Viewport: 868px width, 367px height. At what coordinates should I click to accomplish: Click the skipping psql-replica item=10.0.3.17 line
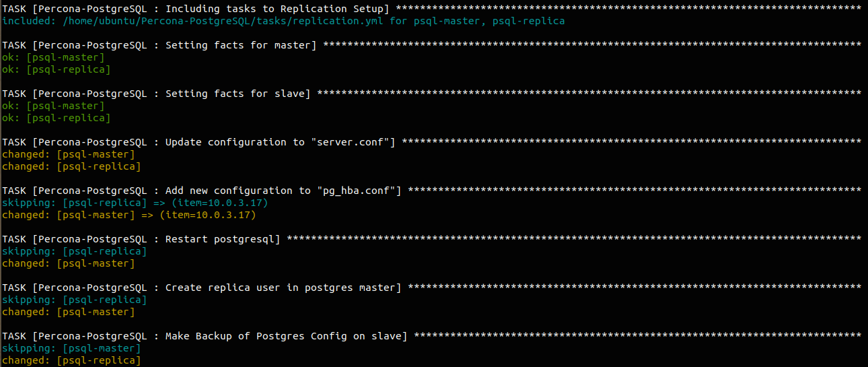pyautogui.click(x=129, y=203)
